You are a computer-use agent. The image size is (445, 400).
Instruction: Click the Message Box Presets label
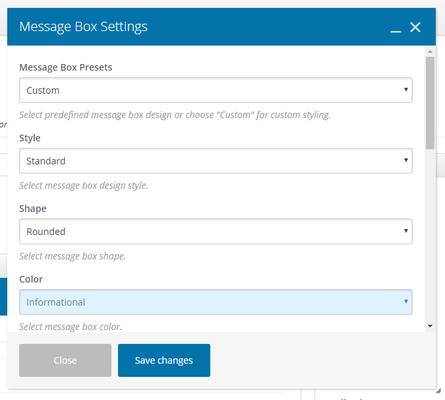click(x=66, y=68)
